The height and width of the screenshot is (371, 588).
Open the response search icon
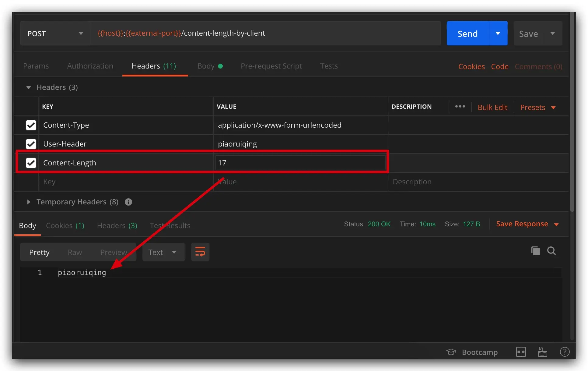[x=551, y=251]
